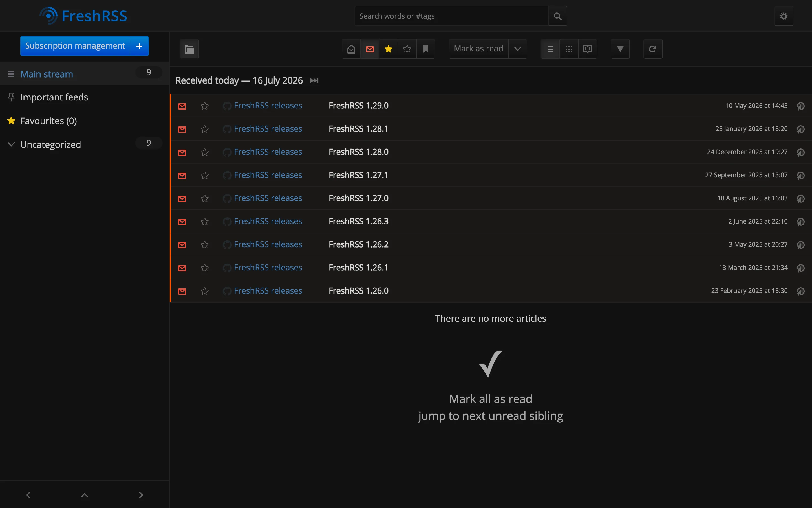Viewport: 812px width, 508px height.
Task: Switch to reader view
Action: point(588,49)
